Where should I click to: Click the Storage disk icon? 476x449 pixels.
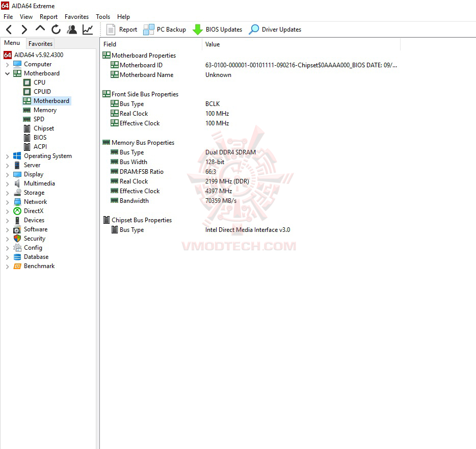[x=17, y=193]
